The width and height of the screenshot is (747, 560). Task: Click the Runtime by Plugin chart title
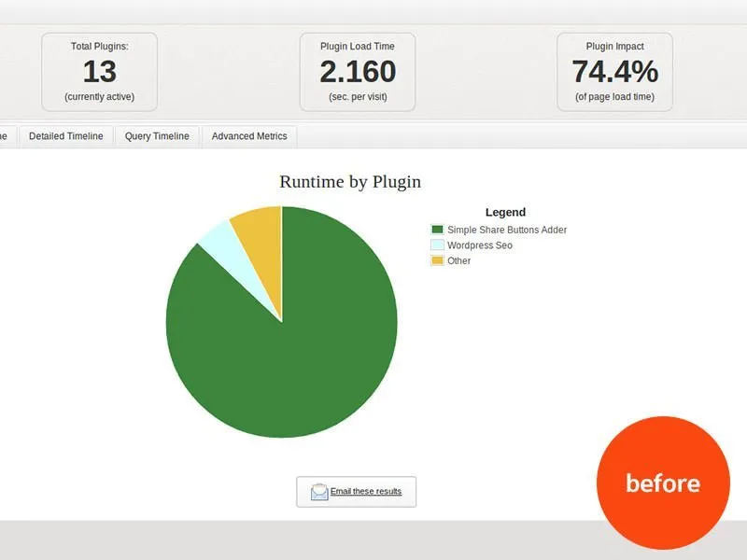coord(350,182)
